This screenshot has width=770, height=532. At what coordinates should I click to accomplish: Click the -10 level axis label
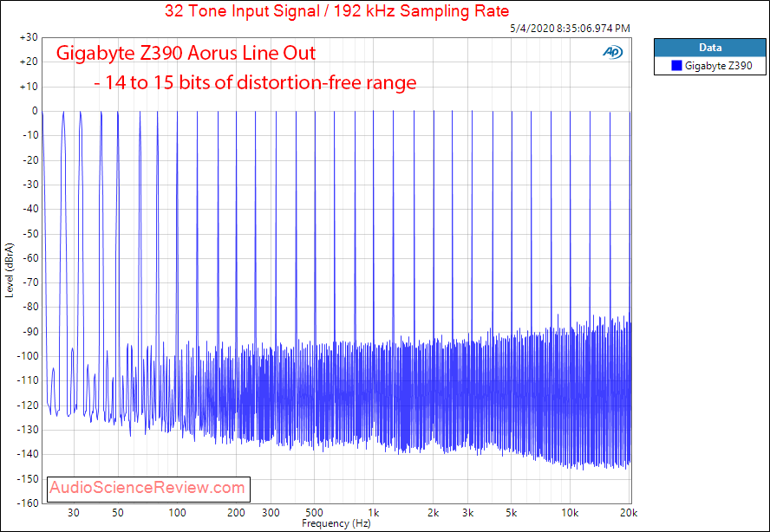pos(30,135)
